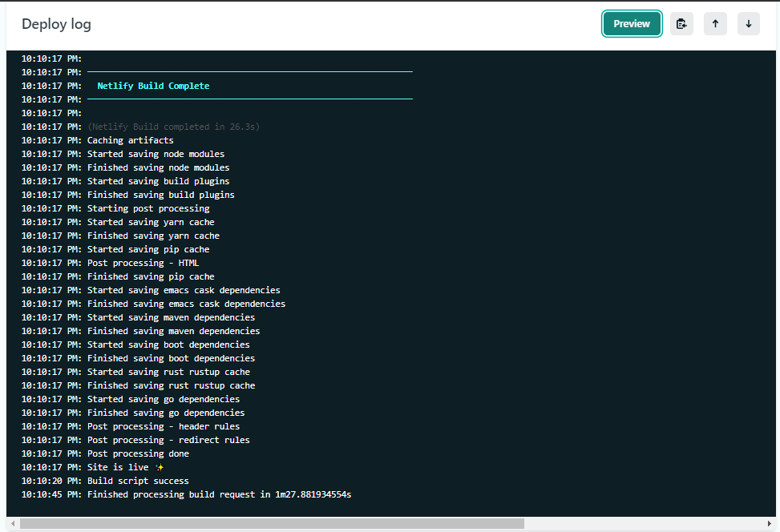Click the 'Site is live' log line
The width and height of the screenshot is (780, 532).
pos(125,467)
